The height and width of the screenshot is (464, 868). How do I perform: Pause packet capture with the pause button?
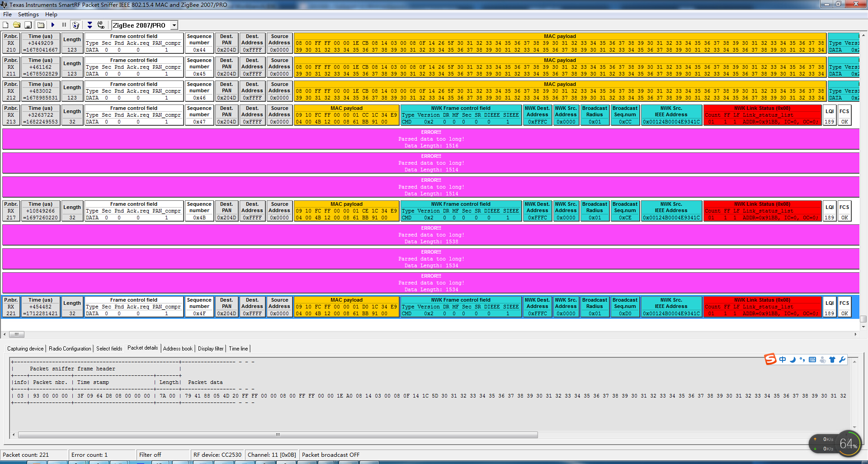point(64,25)
